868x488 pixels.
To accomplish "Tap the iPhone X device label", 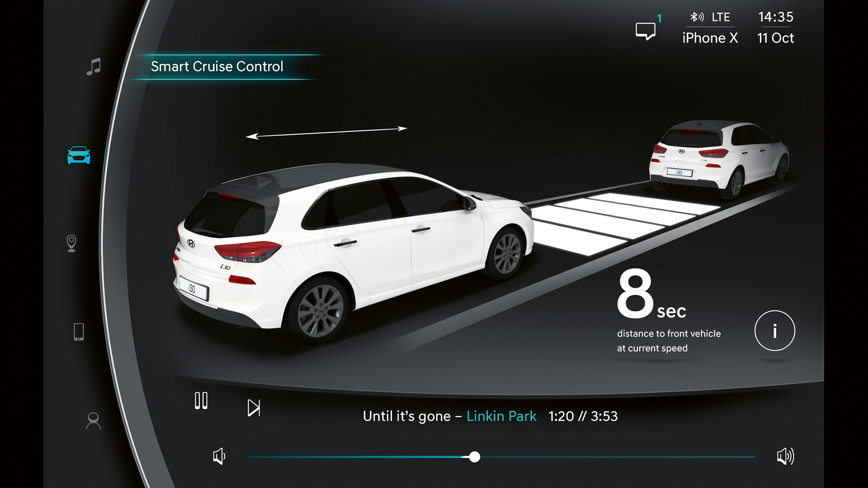I will pyautogui.click(x=710, y=38).
